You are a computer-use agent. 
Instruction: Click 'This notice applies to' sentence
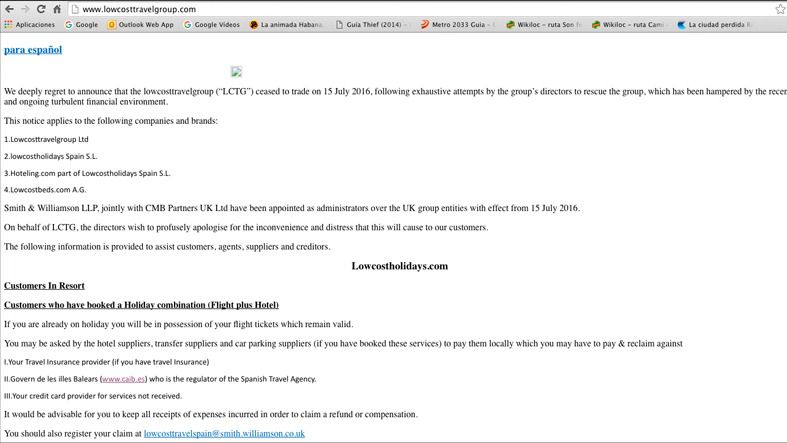111,121
